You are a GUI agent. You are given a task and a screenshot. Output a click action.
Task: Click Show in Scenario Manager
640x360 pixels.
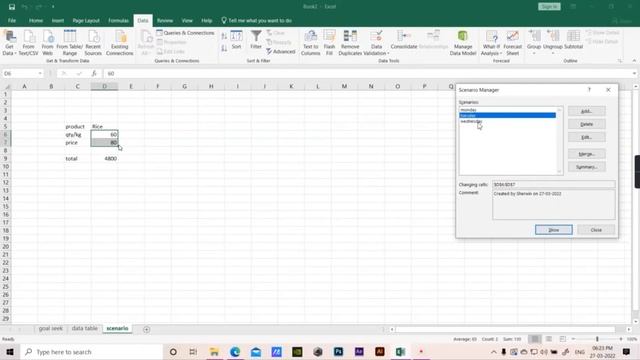pos(553,230)
